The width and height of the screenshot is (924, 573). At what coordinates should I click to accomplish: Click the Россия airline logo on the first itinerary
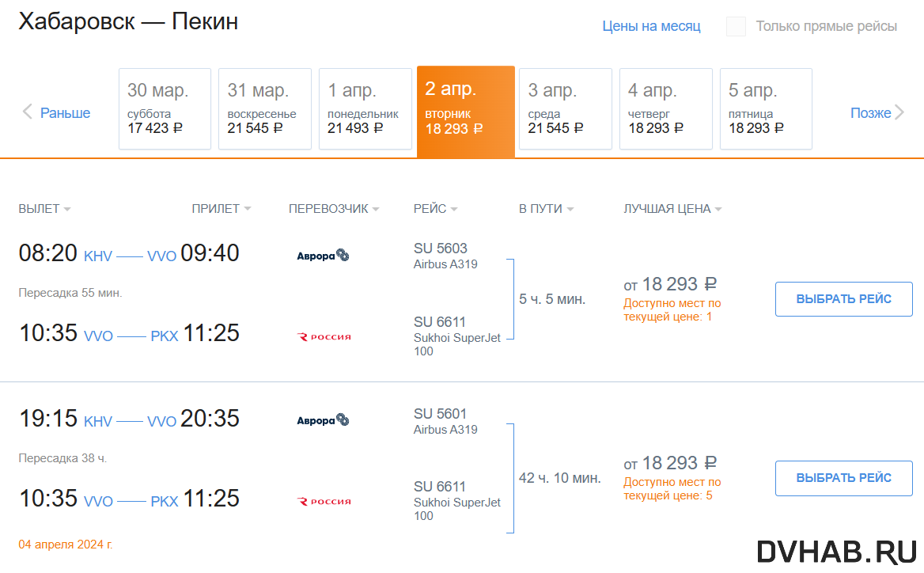pyautogui.click(x=324, y=336)
